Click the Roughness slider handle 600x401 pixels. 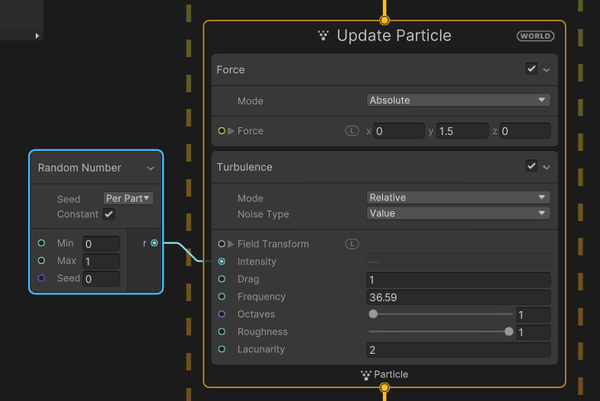coord(509,332)
